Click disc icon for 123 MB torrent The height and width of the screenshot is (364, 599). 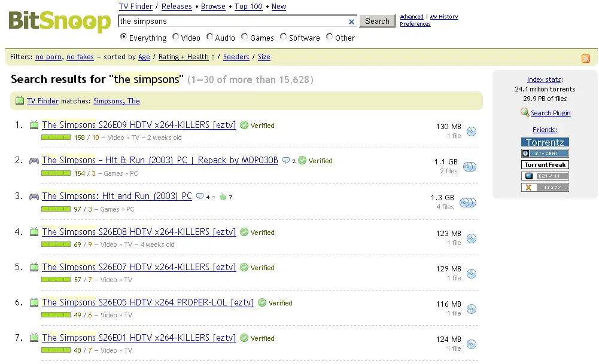(x=472, y=238)
